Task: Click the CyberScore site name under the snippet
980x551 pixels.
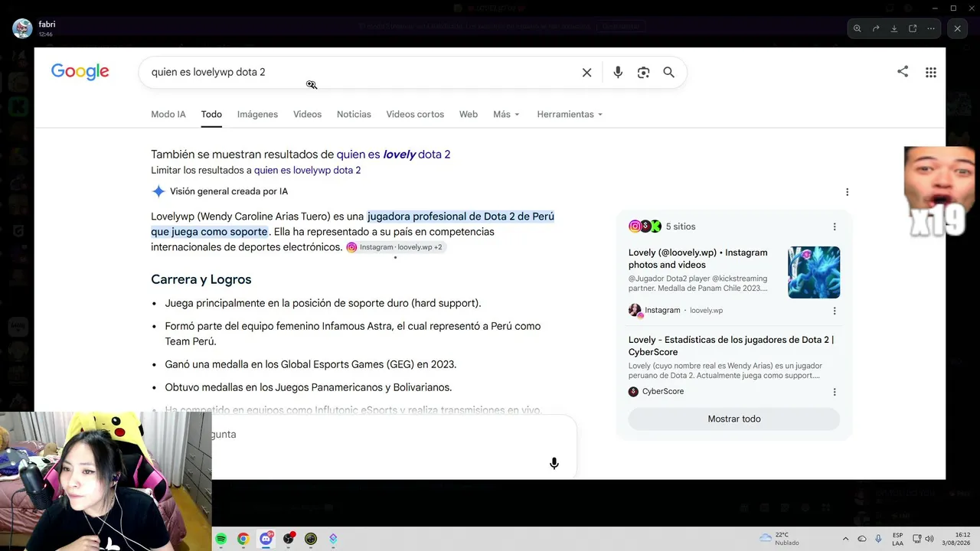Action: click(x=663, y=392)
